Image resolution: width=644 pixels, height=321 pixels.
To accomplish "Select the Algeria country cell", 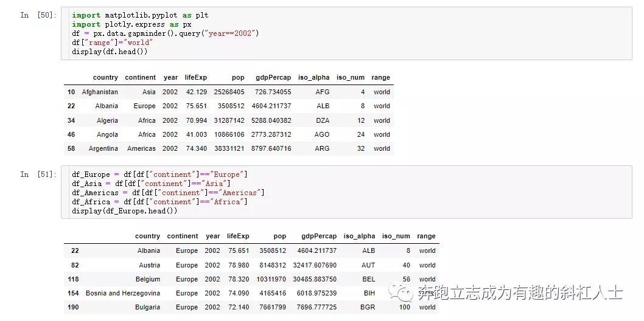I will click(x=107, y=120).
